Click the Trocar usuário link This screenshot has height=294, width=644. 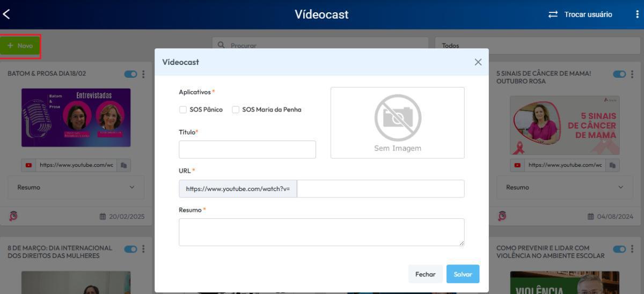pos(588,14)
